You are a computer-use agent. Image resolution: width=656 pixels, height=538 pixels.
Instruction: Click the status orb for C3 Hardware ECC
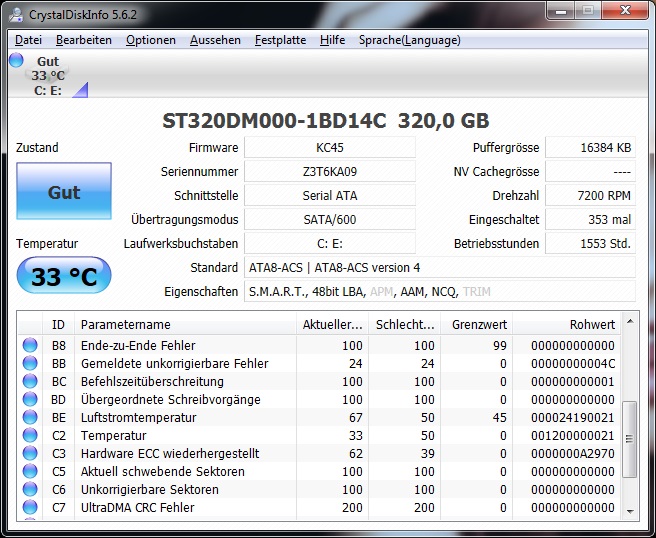30,453
